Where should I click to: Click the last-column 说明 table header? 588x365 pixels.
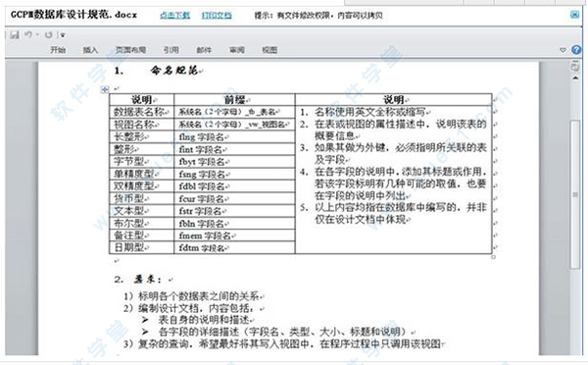pyautogui.click(x=393, y=99)
